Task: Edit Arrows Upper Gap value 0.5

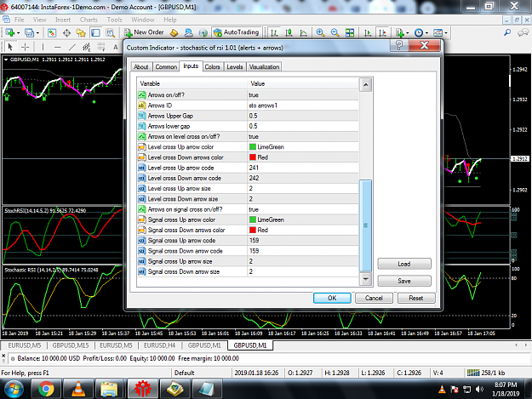Action: pos(303,116)
